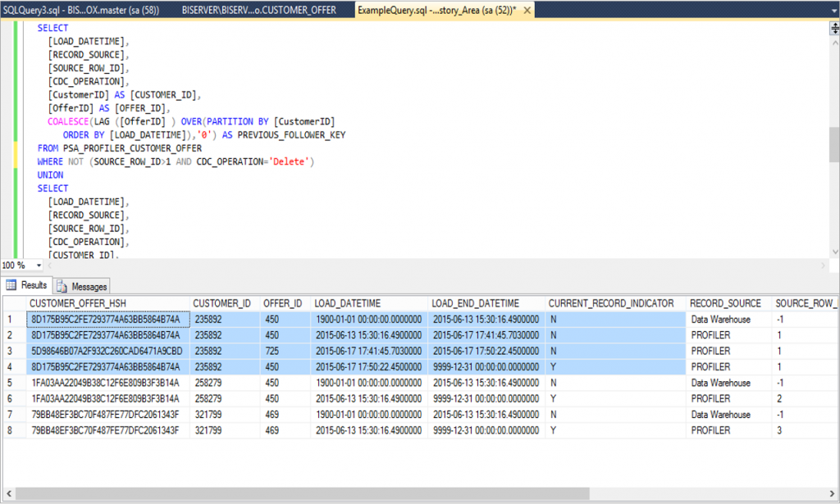Click PSA_PROFILER_CUSTOMER_OFFER table name in query

pyautogui.click(x=132, y=148)
